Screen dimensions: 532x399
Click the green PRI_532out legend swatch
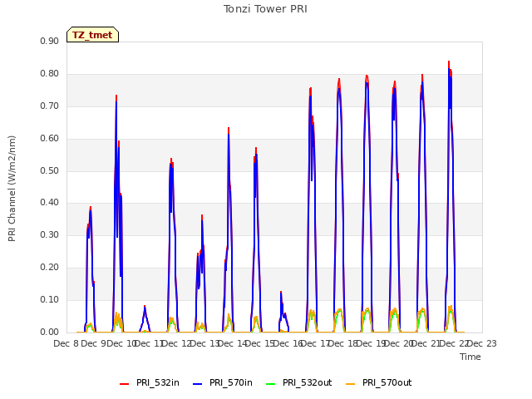point(271,384)
